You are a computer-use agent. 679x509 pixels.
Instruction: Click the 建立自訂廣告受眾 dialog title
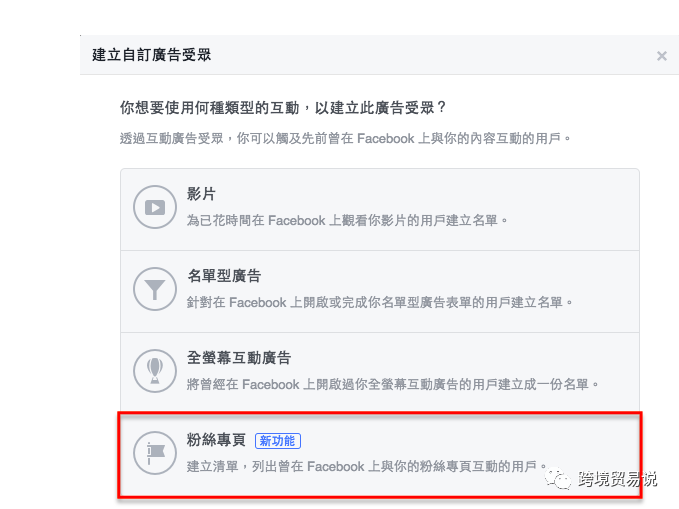152,55
